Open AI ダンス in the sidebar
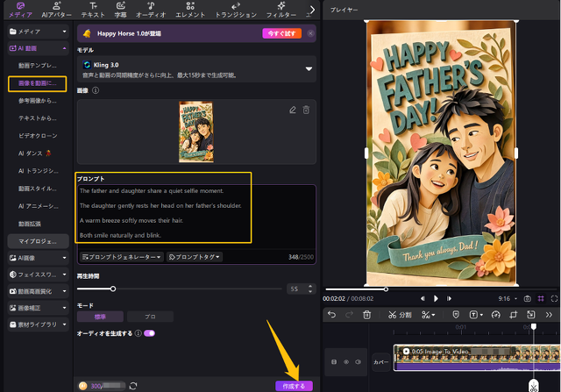The image size is (561, 392). coord(35,153)
